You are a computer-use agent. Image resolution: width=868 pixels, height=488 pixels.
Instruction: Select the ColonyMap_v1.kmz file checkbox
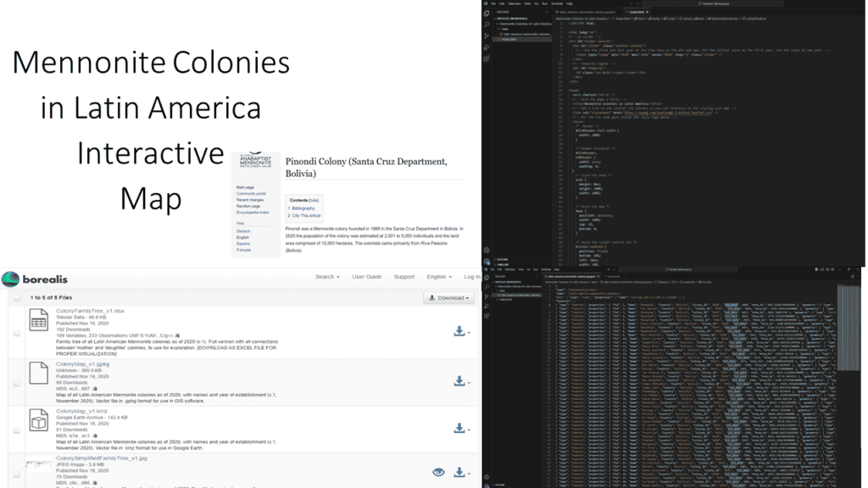(x=16, y=430)
